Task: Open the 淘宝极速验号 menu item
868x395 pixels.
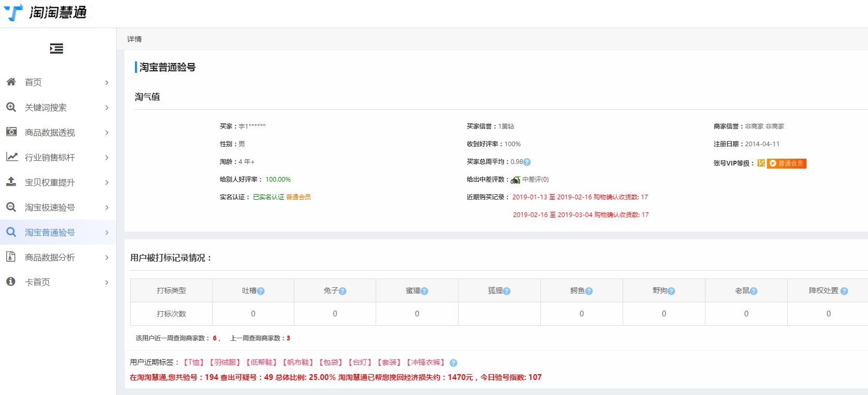Action: tap(50, 207)
